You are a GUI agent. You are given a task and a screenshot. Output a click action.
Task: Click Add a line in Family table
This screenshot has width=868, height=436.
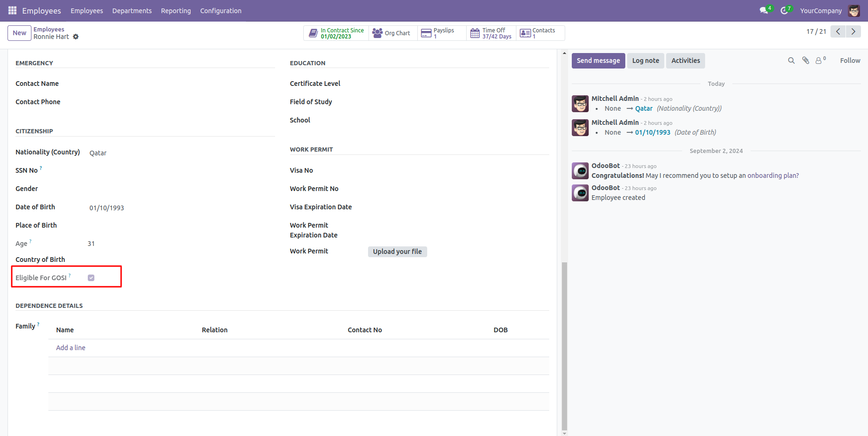tap(71, 348)
